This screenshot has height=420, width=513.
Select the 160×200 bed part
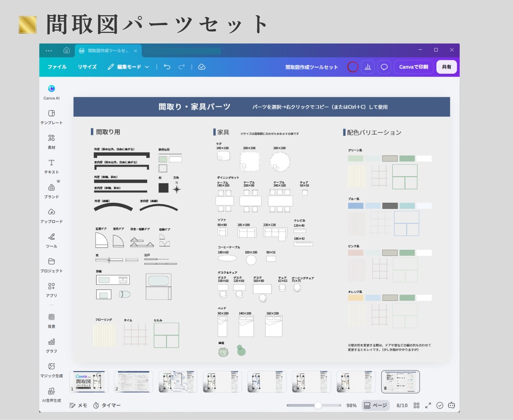274,326
